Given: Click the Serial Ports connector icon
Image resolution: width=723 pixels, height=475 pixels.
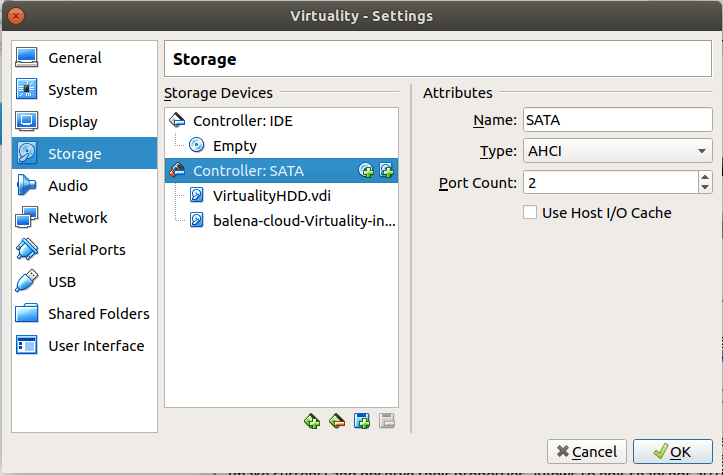Looking at the screenshot, I should [27, 249].
